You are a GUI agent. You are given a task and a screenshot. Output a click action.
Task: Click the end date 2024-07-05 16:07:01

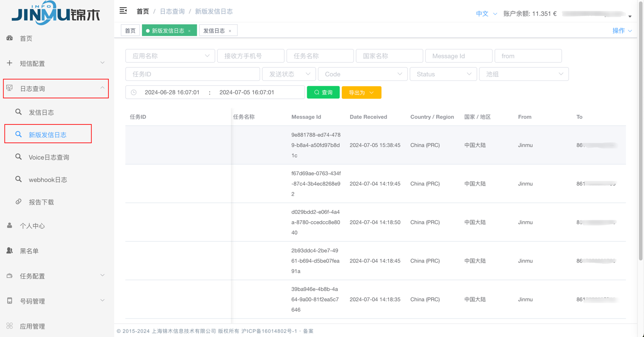(x=247, y=92)
